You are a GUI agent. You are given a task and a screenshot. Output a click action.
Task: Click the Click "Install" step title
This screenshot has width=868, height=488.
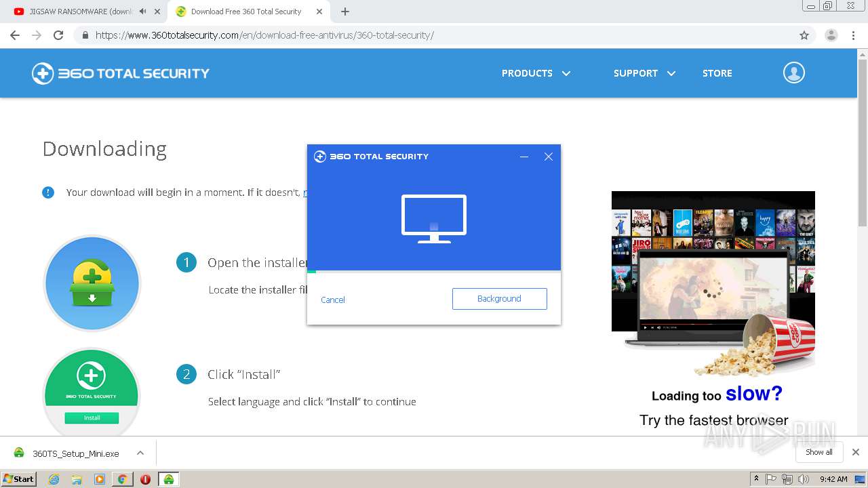click(244, 374)
